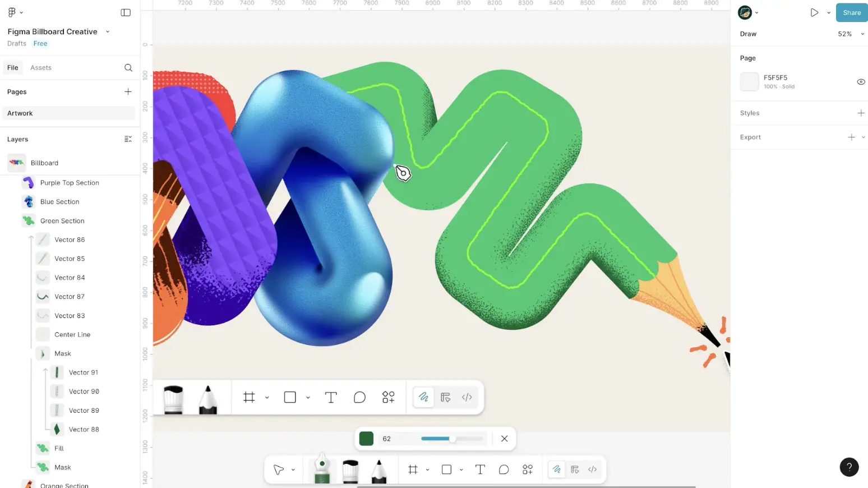Click the green stroke color swatch
This screenshot has height=488, width=868.
366,439
